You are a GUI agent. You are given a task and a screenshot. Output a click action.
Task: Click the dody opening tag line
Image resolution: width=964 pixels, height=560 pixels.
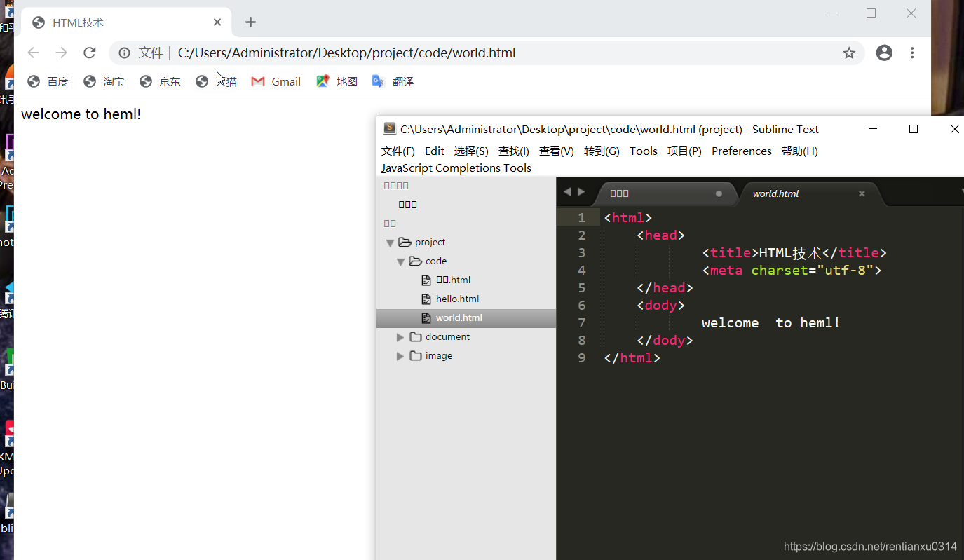click(660, 305)
